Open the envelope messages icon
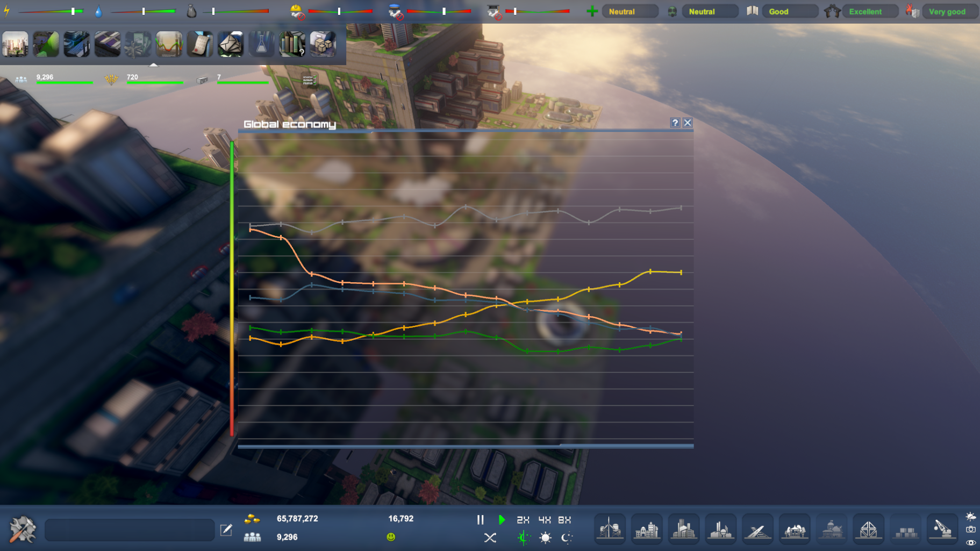The image size is (980, 551). click(x=231, y=44)
